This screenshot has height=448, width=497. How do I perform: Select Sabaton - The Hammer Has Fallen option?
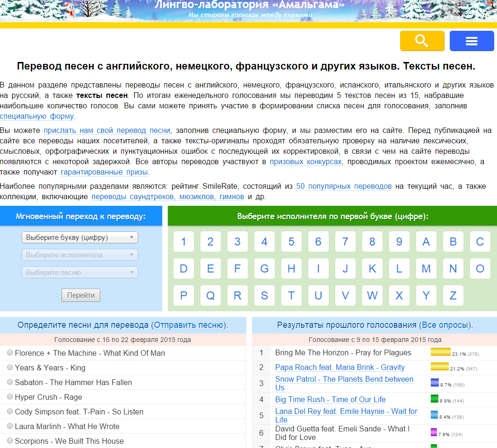pos(10,382)
